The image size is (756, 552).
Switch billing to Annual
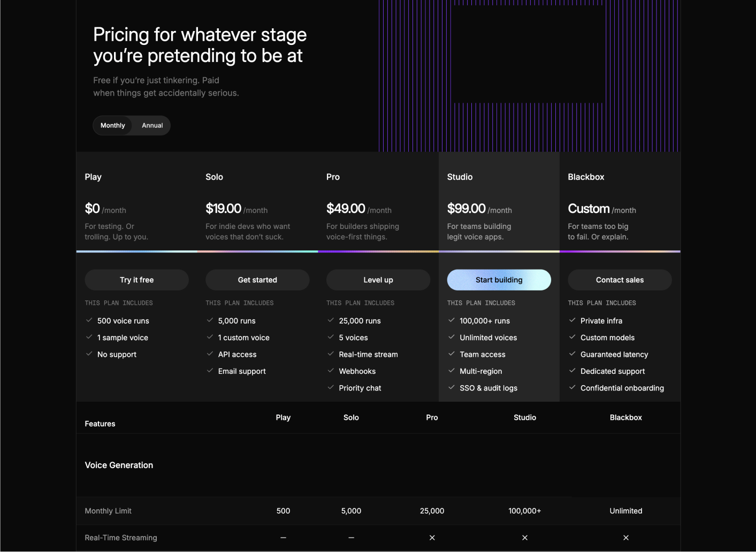(152, 126)
